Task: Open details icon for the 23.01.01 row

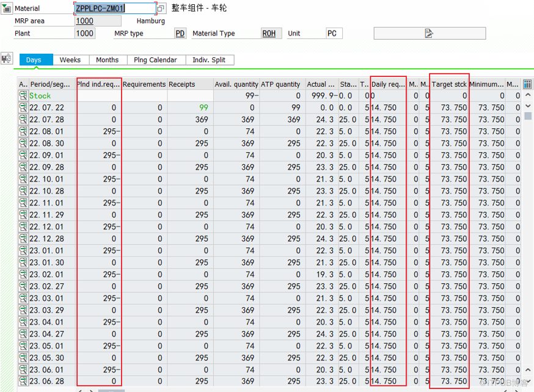Action: (23, 250)
